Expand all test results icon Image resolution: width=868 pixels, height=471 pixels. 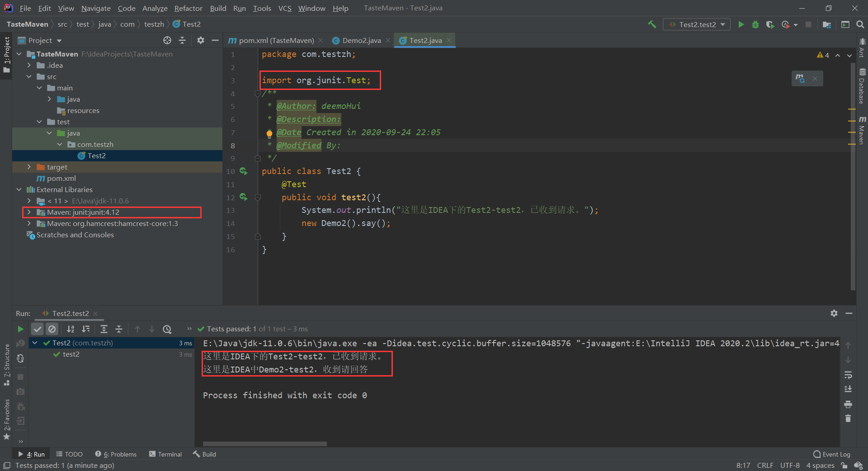[104, 329]
